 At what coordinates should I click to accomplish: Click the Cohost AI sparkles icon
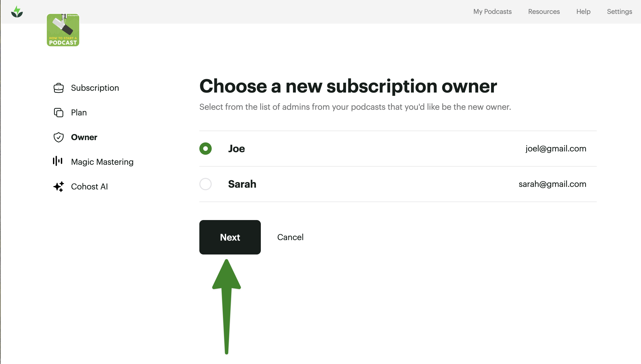[x=58, y=186]
